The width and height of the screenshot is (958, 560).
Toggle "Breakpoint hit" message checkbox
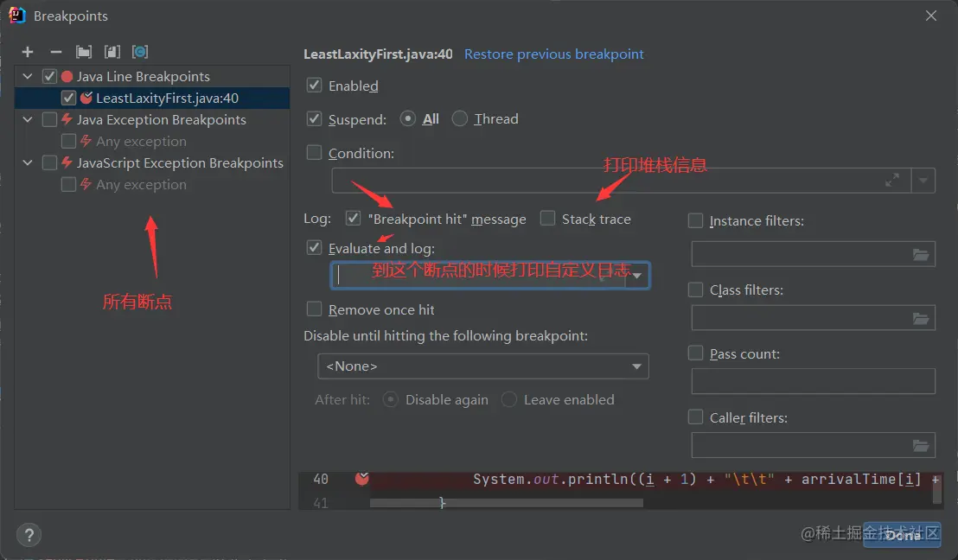pyautogui.click(x=353, y=218)
